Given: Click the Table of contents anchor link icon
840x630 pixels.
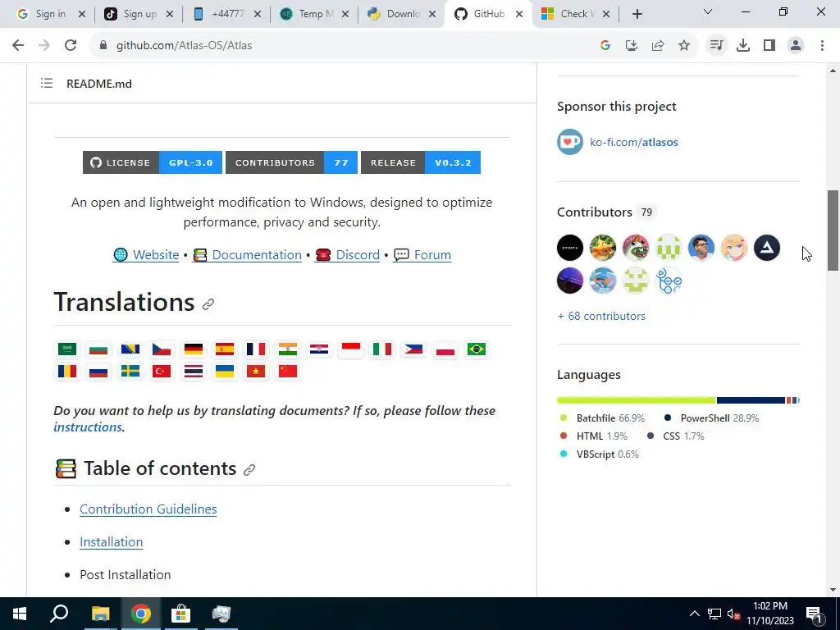Looking at the screenshot, I should click(249, 470).
